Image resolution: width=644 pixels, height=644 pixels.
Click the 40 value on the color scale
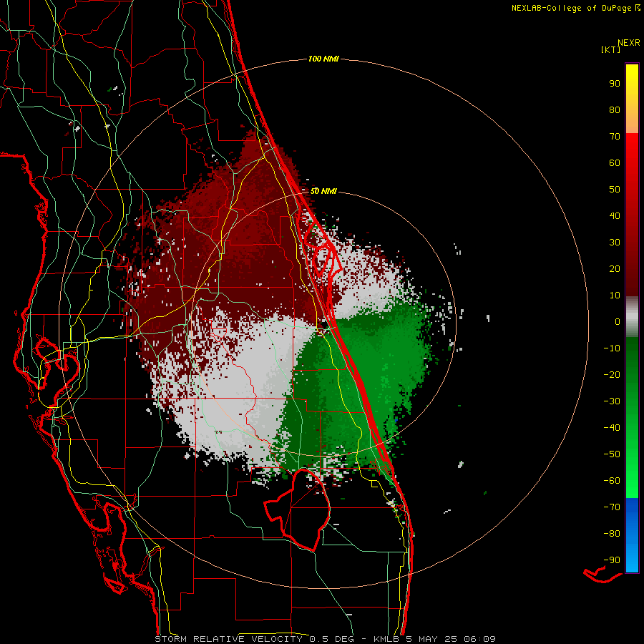point(615,216)
